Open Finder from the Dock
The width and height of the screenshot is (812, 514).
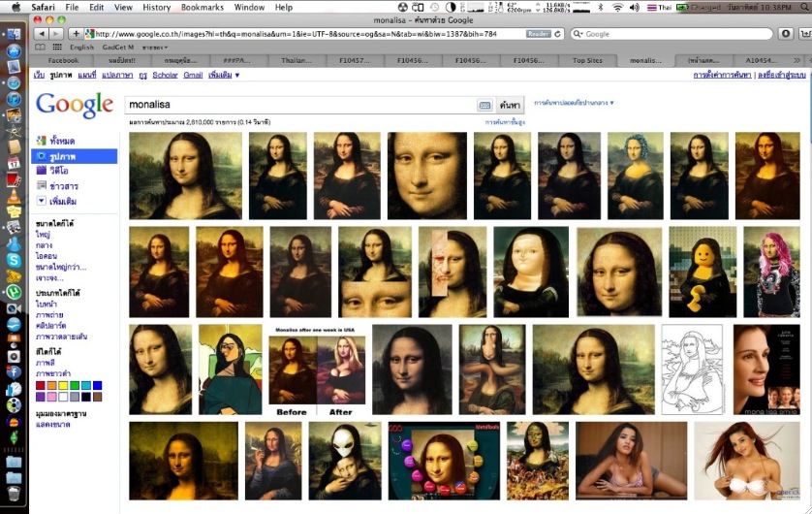14,35
